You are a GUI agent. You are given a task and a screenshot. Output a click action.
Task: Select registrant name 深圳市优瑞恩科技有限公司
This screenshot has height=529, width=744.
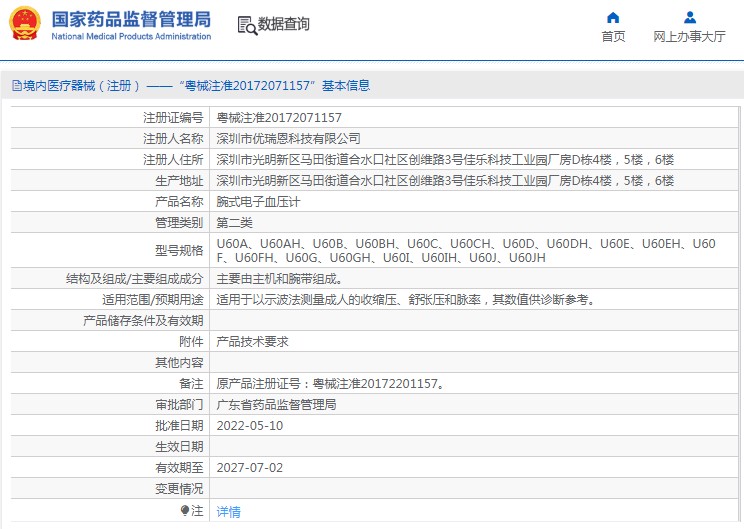288,139
